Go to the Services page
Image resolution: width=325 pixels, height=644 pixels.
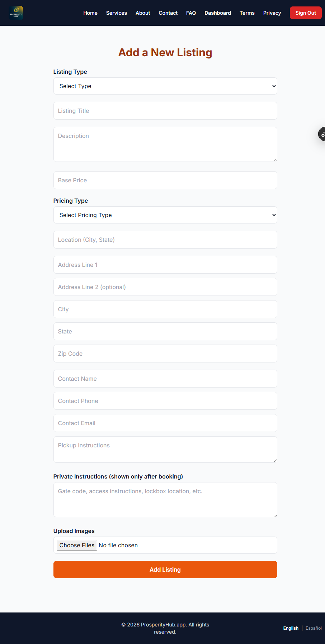[x=116, y=13]
